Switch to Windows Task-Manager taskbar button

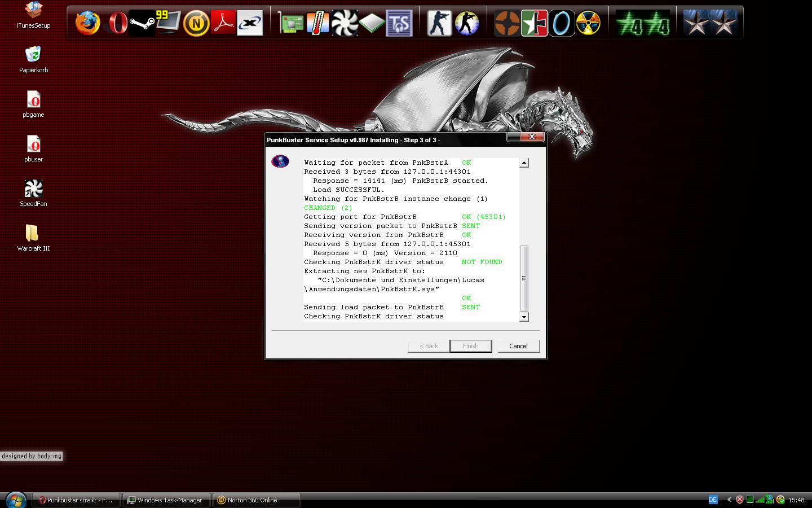(166, 500)
